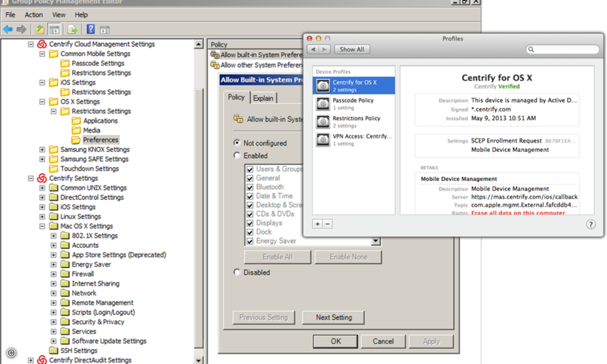Select the Disabled radio button
Screen dimensions: 607x364
pos(237,272)
